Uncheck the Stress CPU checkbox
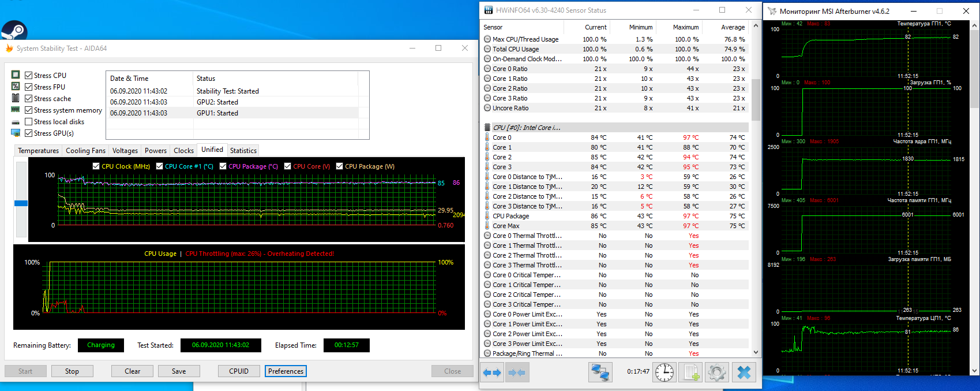The height and width of the screenshot is (391, 980). pos(28,75)
